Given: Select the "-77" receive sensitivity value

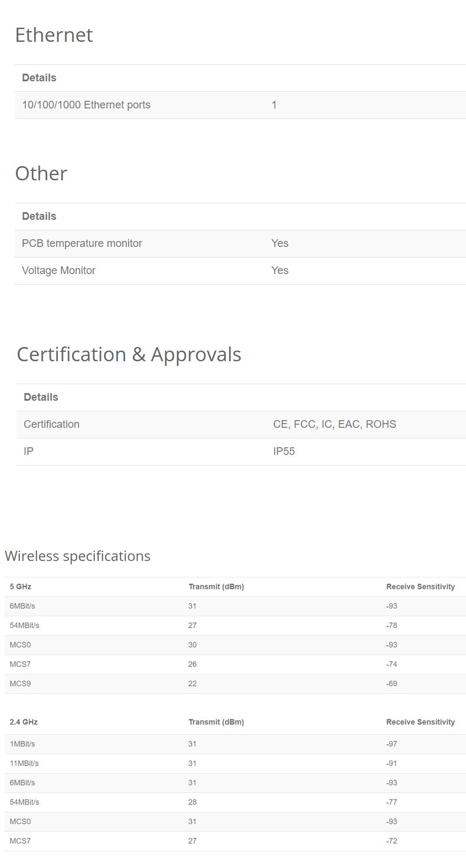Looking at the screenshot, I should 392,803.
